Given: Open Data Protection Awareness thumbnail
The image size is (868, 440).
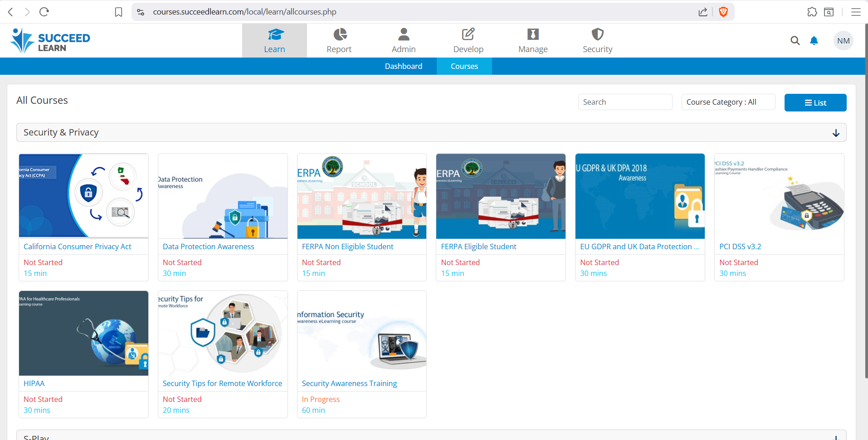Looking at the screenshot, I should [x=223, y=196].
